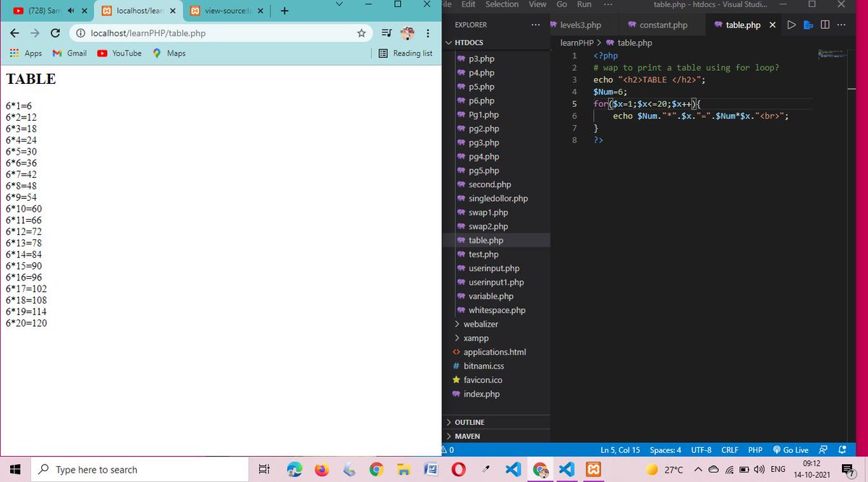This screenshot has width=868, height=482.
Task: Click the editor minimap
Action: click(834, 55)
